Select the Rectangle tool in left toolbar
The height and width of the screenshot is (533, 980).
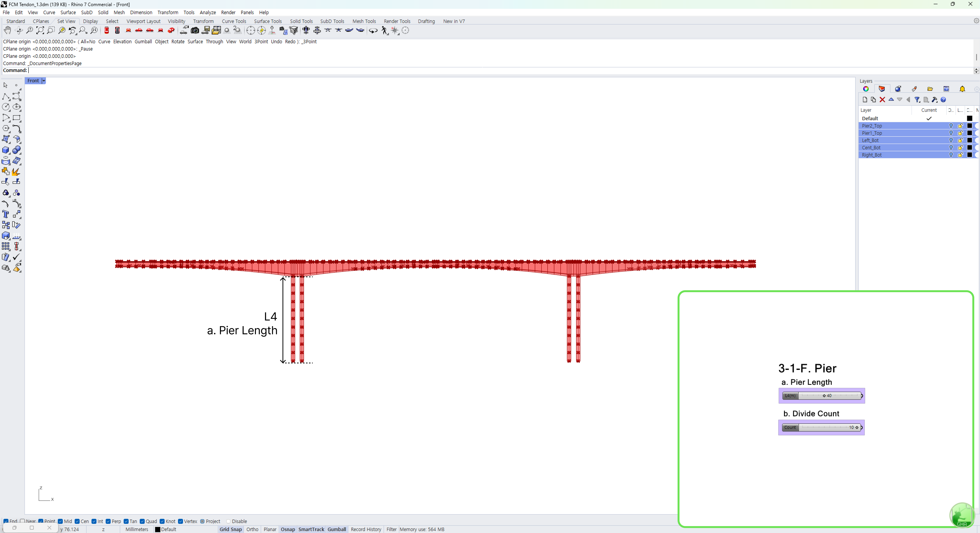[17, 118]
